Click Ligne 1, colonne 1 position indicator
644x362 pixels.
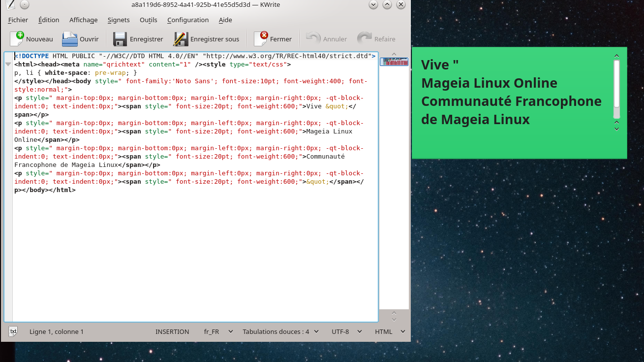(57, 331)
